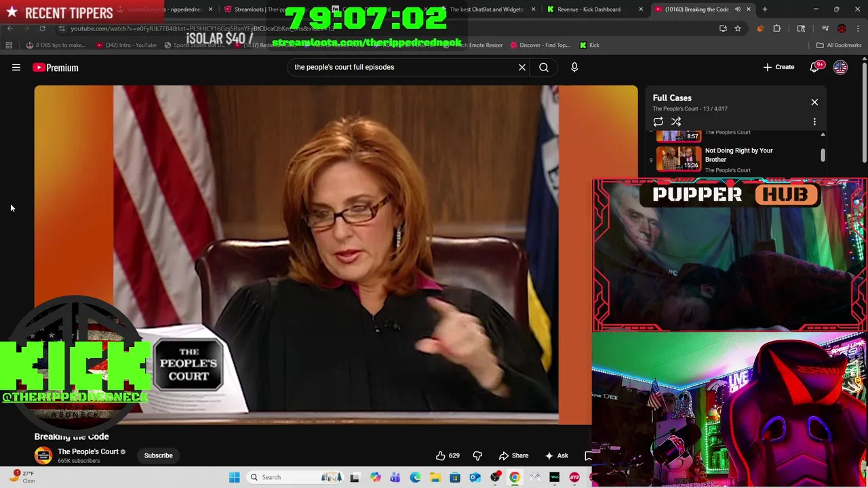Open The People's Court channel name link
Screen dimensions: 868x488
coord(87,451)
